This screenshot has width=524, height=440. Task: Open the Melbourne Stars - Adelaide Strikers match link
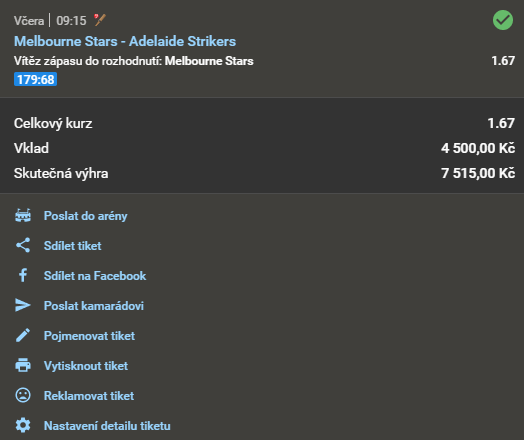[x=125, y=41]
